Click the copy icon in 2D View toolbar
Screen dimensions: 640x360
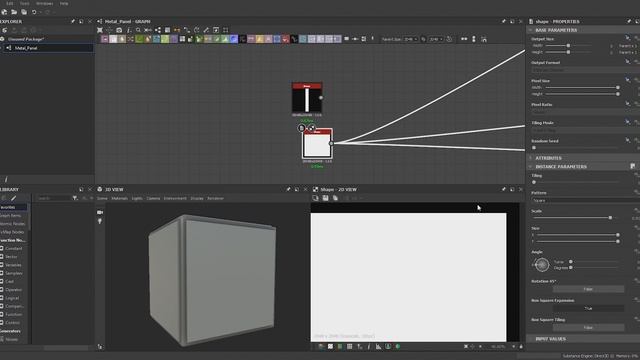pos(335,198)
